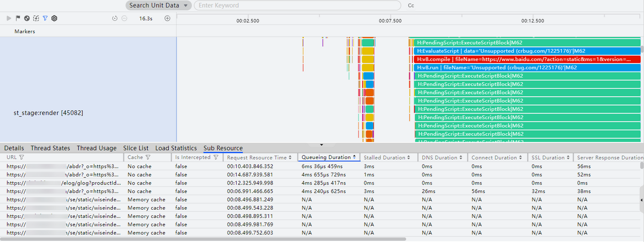Click the reset timeline zoom icon

coord(115,18)
